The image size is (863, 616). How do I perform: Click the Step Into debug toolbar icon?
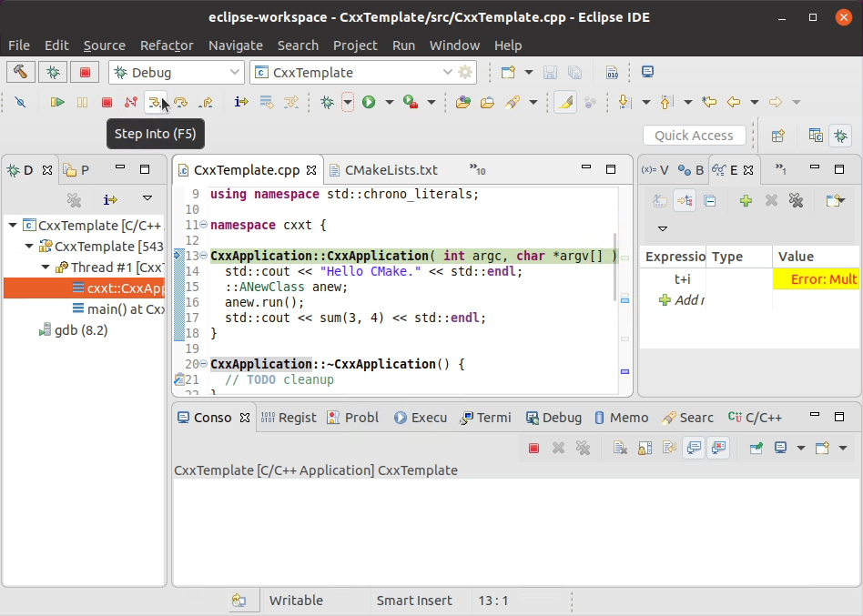(155, 102)
